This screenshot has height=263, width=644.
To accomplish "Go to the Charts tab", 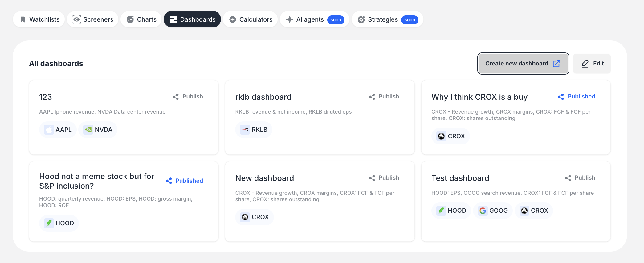I will pyautogui.click(x=141, y=19).
